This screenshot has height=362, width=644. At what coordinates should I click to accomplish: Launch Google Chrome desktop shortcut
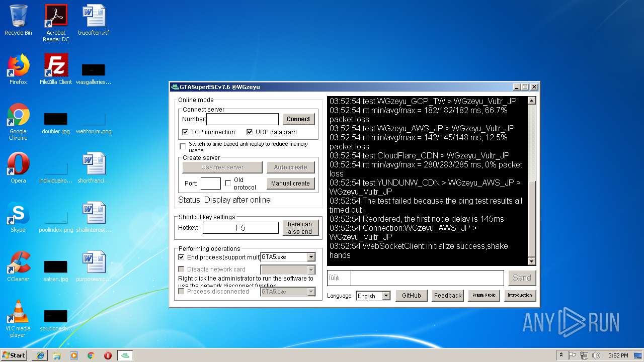(18, 122)
